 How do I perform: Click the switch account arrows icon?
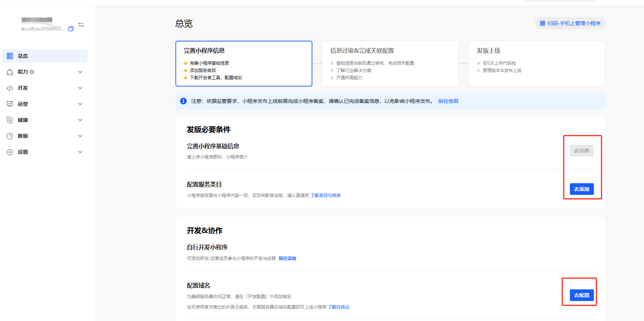(x=81, y=25)
